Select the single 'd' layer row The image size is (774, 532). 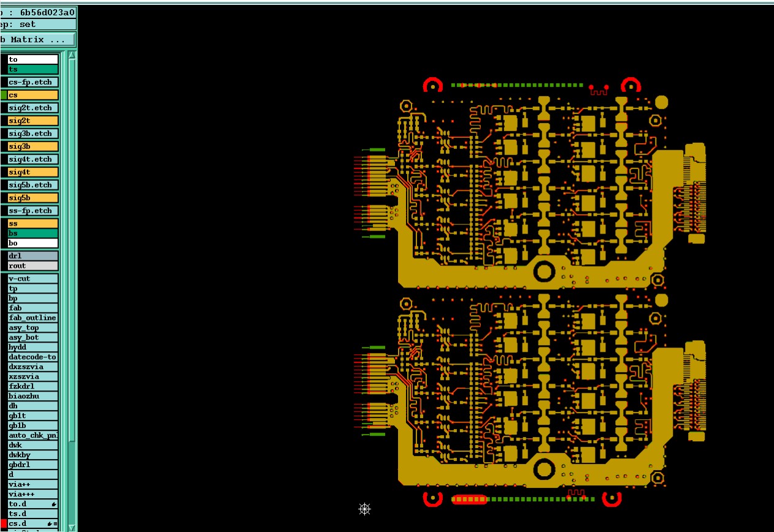pos(33,475)
